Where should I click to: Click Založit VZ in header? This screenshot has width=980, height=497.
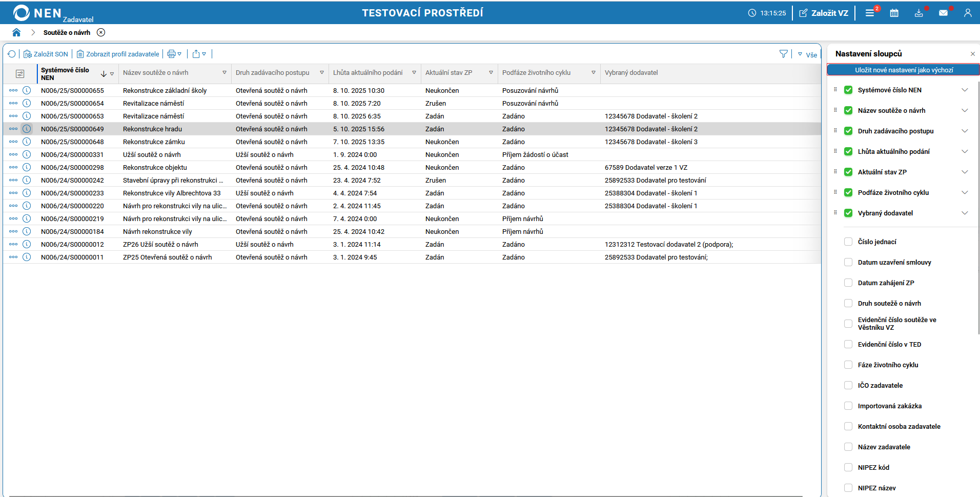824,13
